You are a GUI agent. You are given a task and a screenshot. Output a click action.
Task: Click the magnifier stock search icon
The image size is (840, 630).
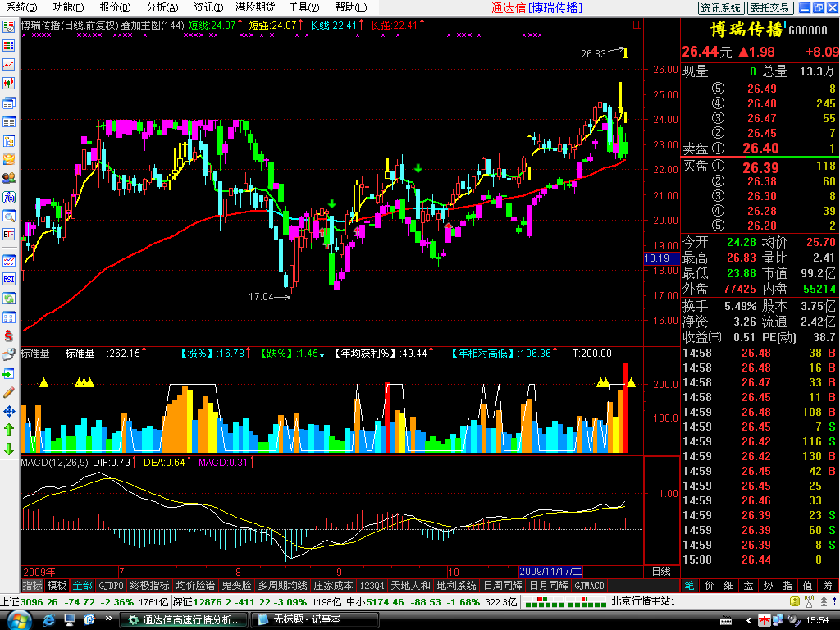coord(8,216)
